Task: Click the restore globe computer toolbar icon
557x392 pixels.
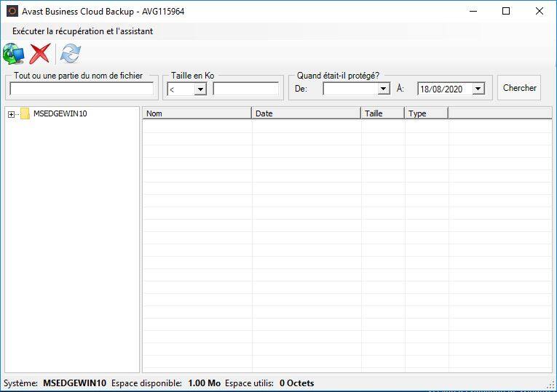Action: 13,53
